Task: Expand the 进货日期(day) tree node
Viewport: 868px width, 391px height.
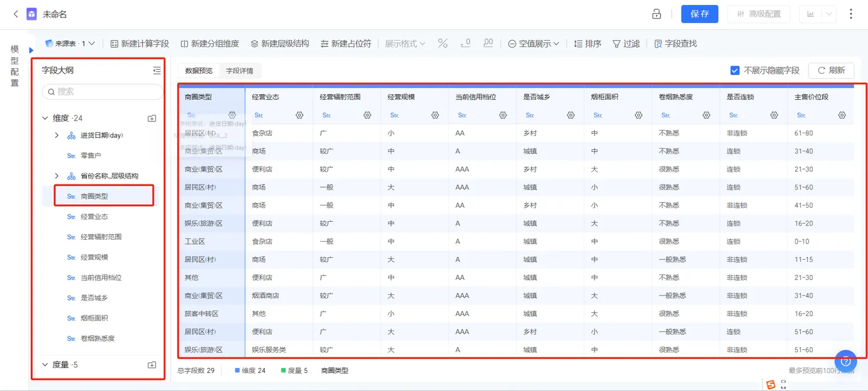Action: pos(56,135)
